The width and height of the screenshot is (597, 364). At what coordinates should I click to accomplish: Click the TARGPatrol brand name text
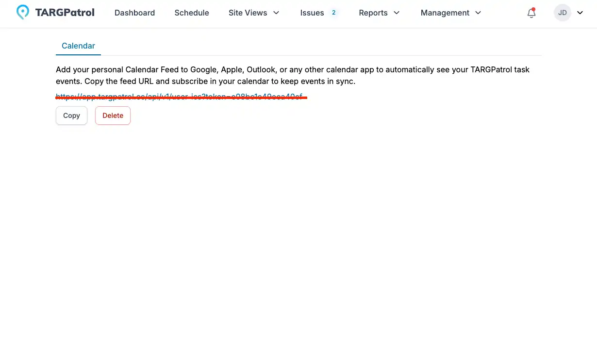point(65,13)
